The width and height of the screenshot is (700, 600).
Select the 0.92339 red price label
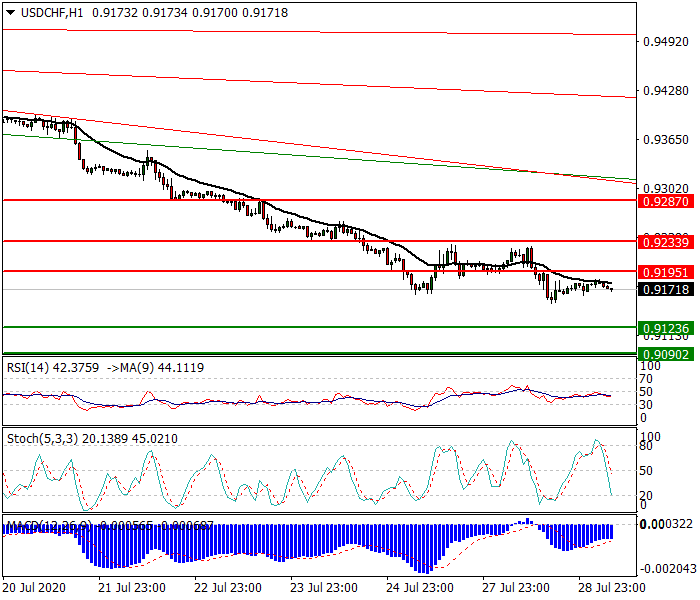(x=666, y=243)
